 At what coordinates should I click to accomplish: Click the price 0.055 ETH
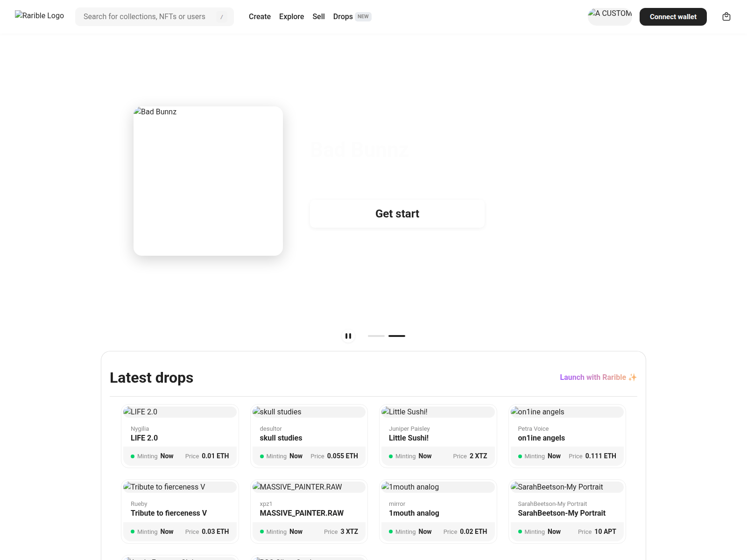pos(343,456)
